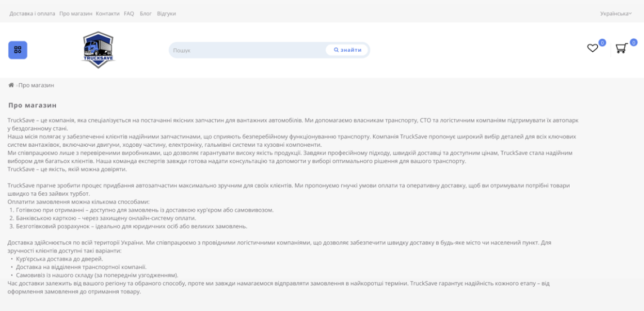Open the Відгуки reviews page
Screen dimensions: 644x311
pos(167,13)
